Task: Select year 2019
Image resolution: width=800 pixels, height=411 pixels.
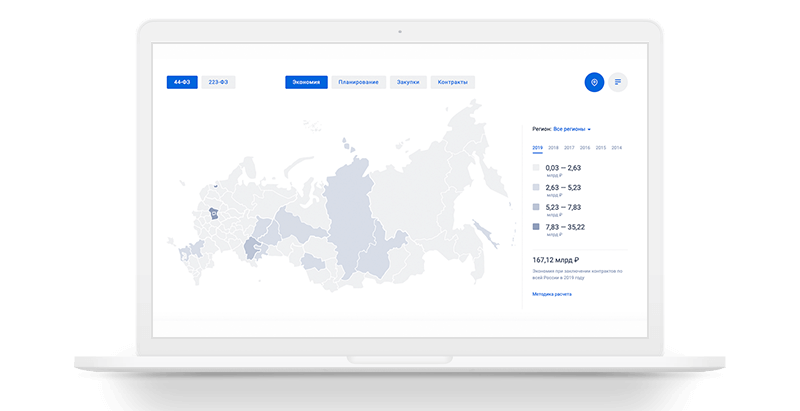Action: [537, 148]
